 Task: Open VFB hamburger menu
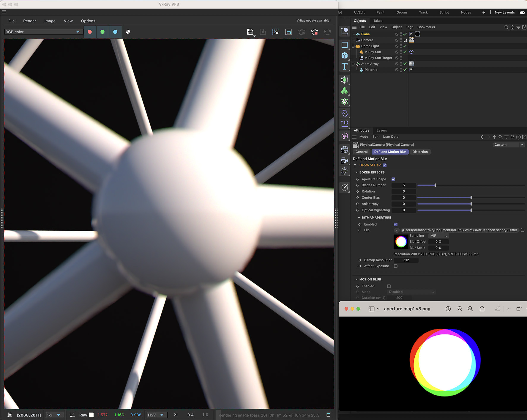click(4, 12)
